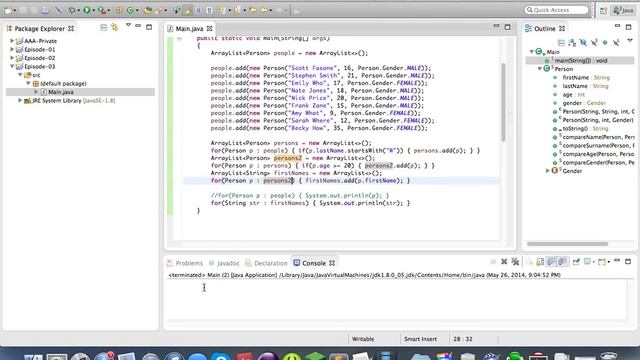Switch to the Declaration tab

click(266, 263)
